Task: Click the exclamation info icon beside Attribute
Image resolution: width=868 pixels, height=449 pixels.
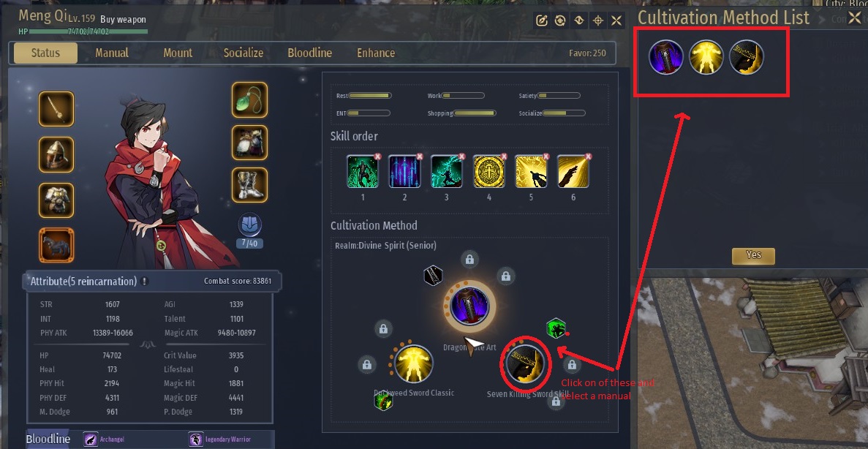Action: [145, 282]
